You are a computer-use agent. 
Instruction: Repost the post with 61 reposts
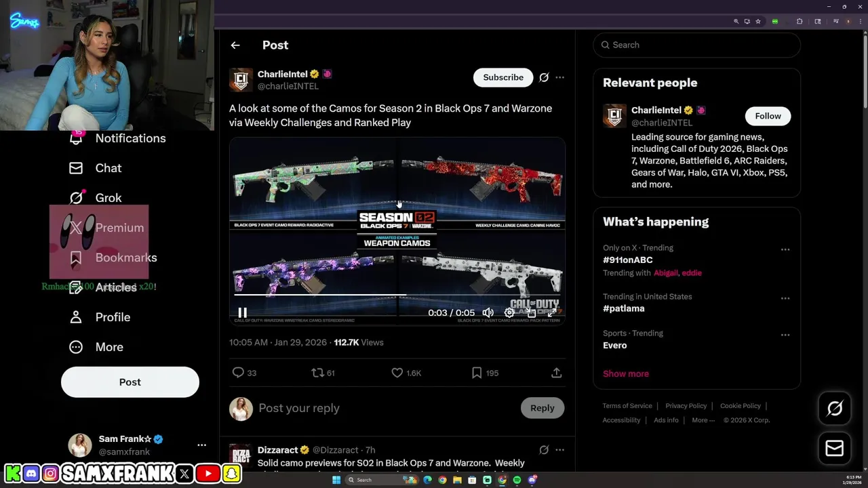[323, 373]
